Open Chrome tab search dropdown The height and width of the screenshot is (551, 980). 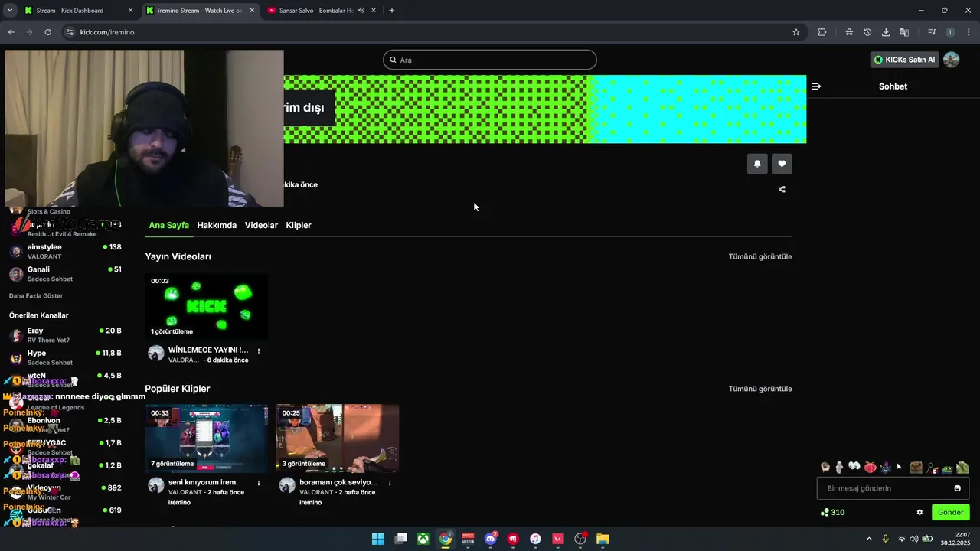[10, 11]
